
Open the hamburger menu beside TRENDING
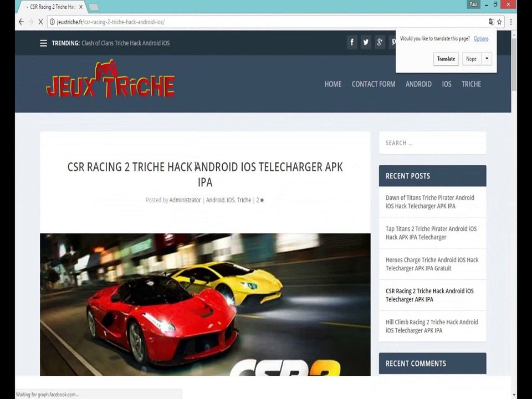(x=43, y=43)
